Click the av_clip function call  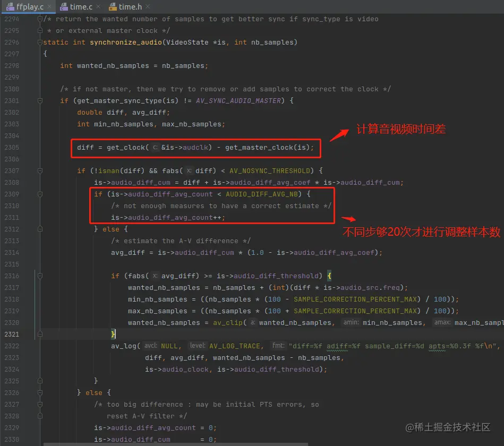click(x=228, y=323)
